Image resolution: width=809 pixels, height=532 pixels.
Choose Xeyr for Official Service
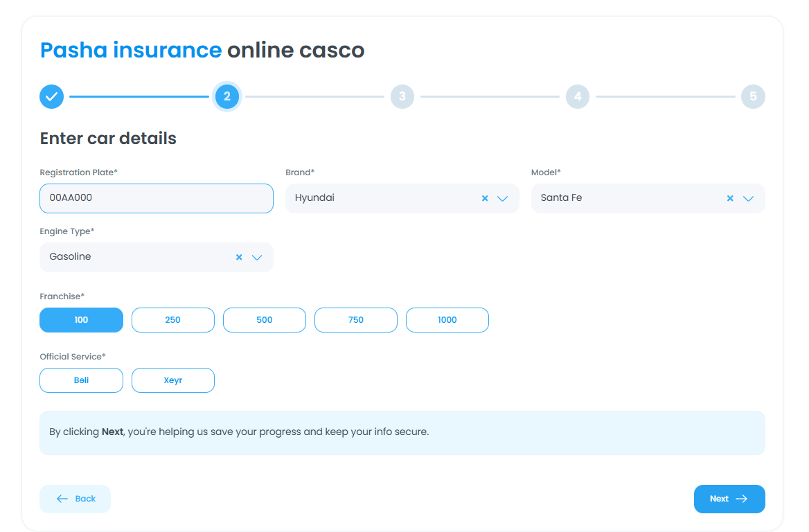[173, 380]
